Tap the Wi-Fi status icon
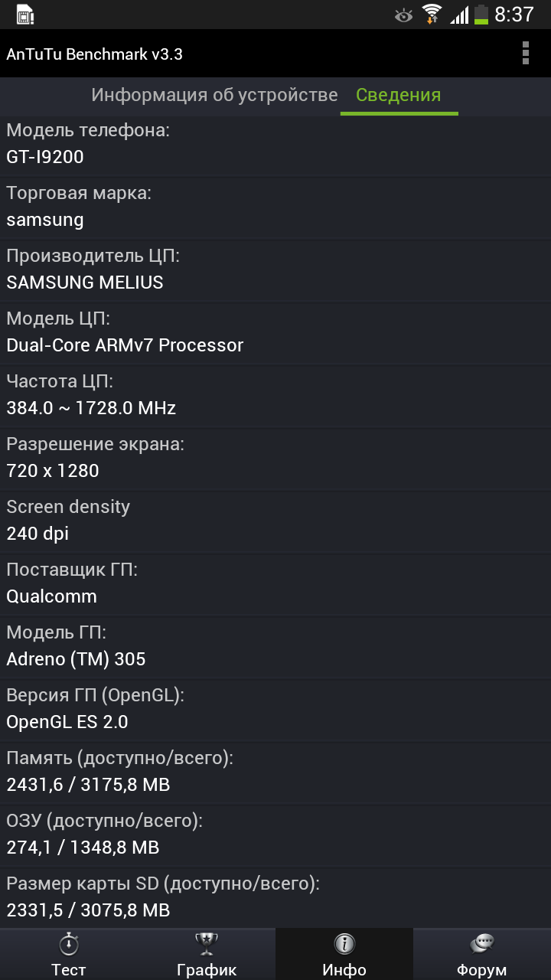This screenshot has height=980, width=551. coord(432,15)
